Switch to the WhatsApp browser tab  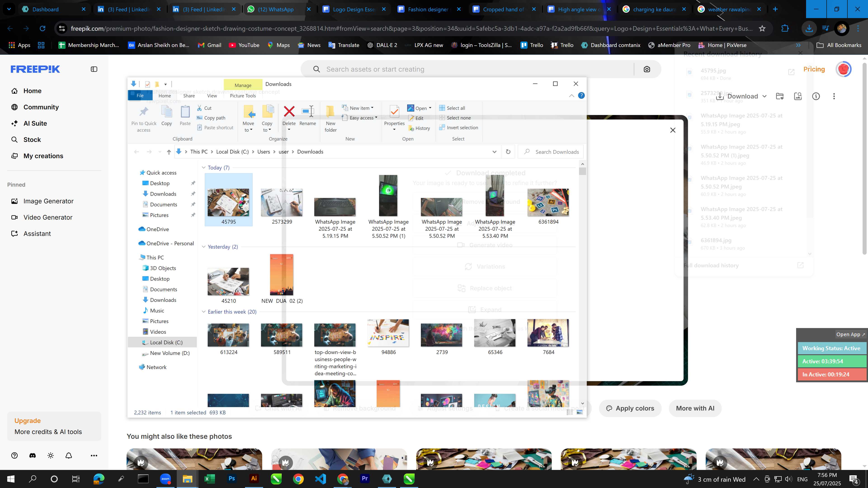coord(279,9)
